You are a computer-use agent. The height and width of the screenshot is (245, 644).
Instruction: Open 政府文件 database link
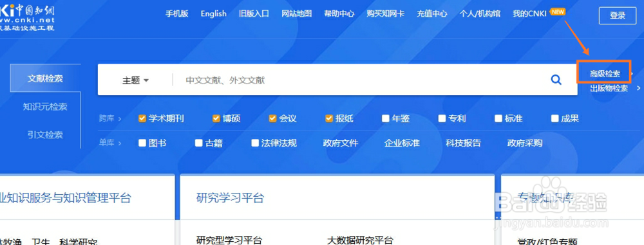(x=341, y=143)
